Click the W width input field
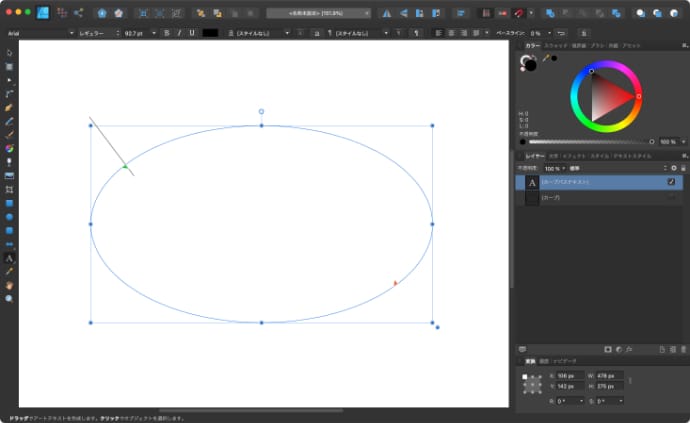 pos(609,376)
